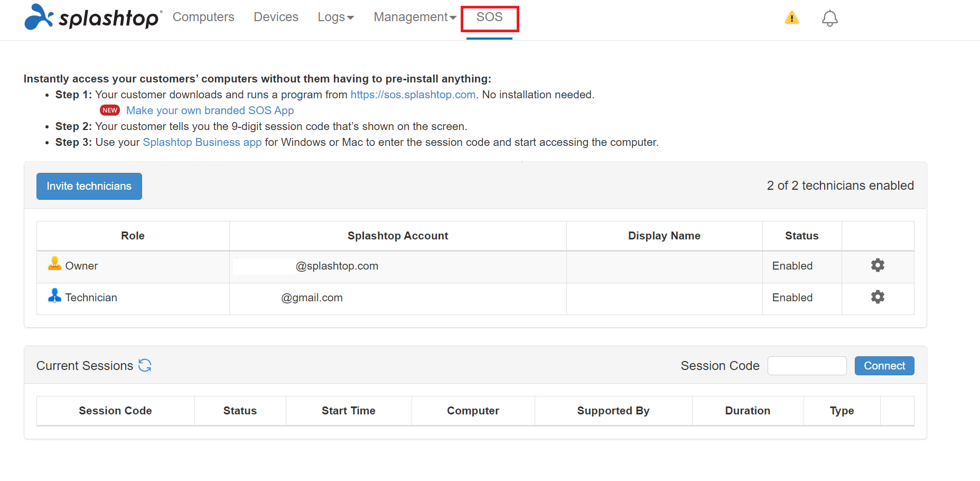Click the Connect button

(x=884, y=366)
